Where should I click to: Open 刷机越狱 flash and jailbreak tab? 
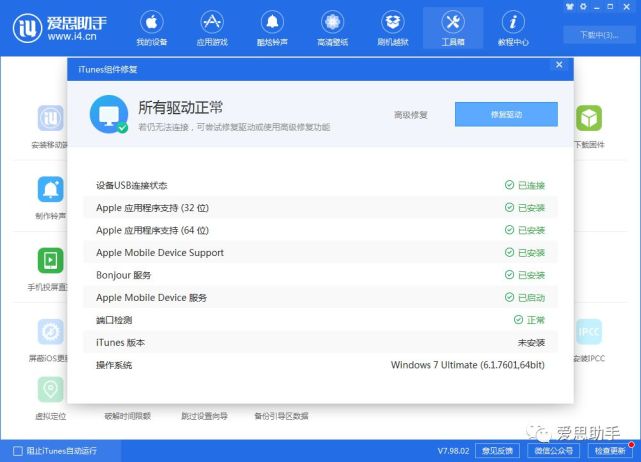[392, 28]
